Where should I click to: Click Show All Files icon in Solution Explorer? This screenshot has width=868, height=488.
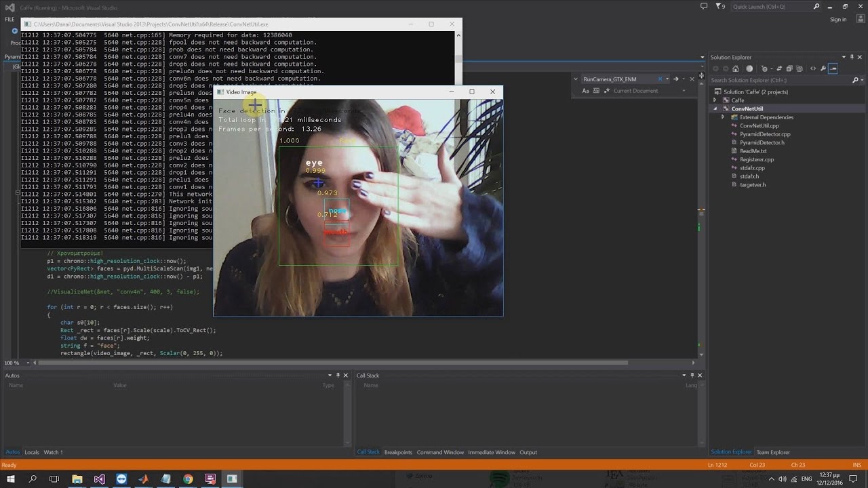pyautogui.click(x=800, y=68)
